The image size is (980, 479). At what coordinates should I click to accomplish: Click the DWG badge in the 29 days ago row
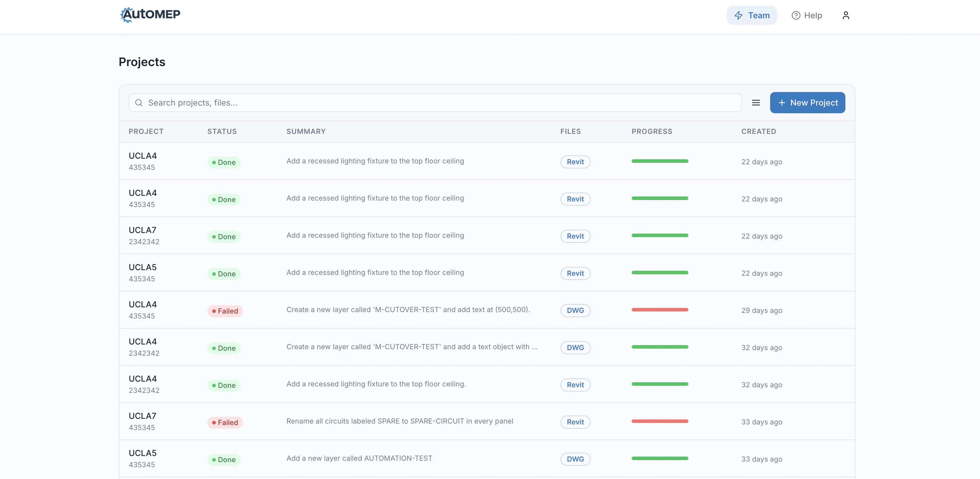(575, 310)
